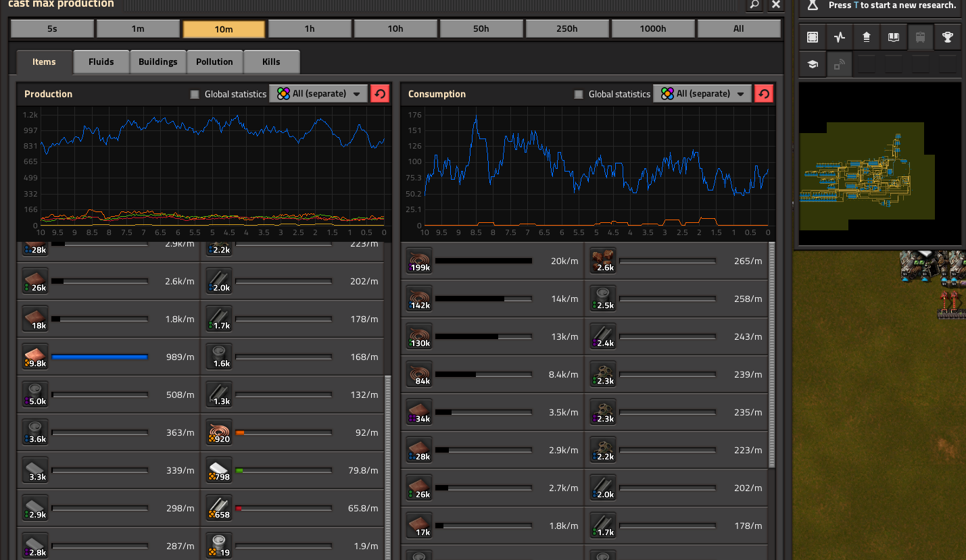
Task: Click the blue copper plate production bar
Action: [99, 357]
